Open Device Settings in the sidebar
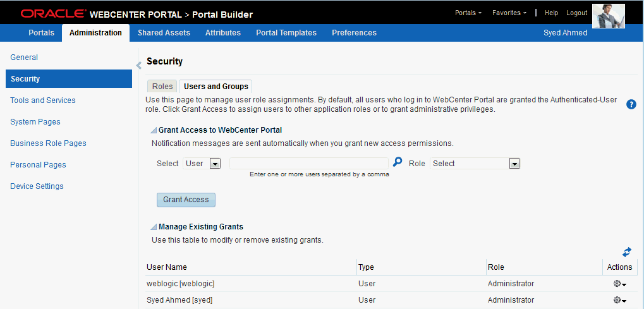 [x=37, y=186]
